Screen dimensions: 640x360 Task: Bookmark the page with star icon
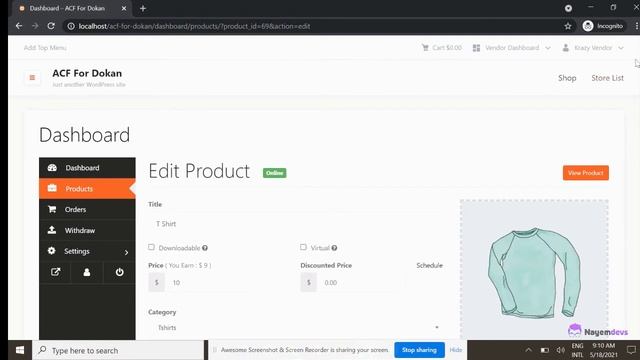pos(568,26)
